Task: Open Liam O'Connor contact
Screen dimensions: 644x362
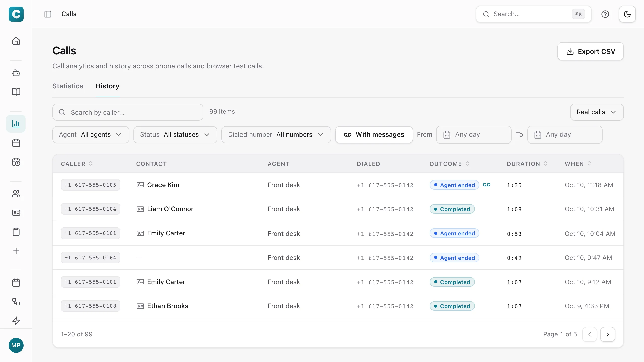Action: coord(170,209)
